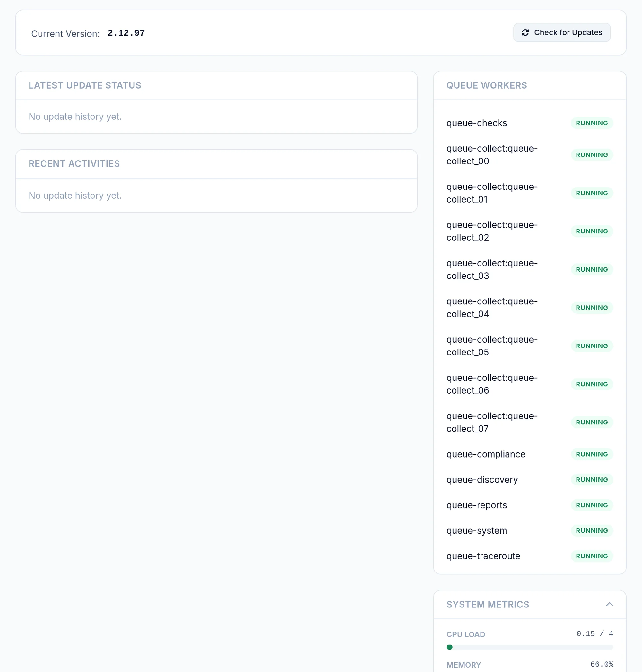The image size is (642, 672).
Task: Click the Running badge for queue-compliance
Action: tap(592, 454)
